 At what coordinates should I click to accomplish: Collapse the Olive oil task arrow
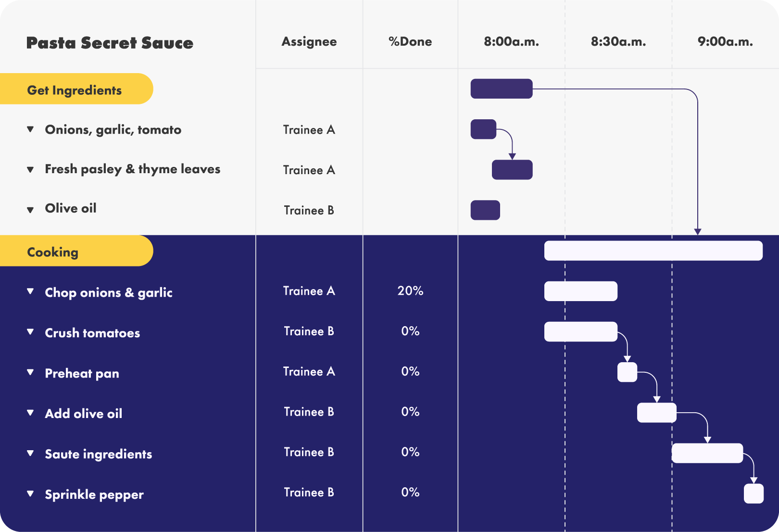tap(30, 210)
